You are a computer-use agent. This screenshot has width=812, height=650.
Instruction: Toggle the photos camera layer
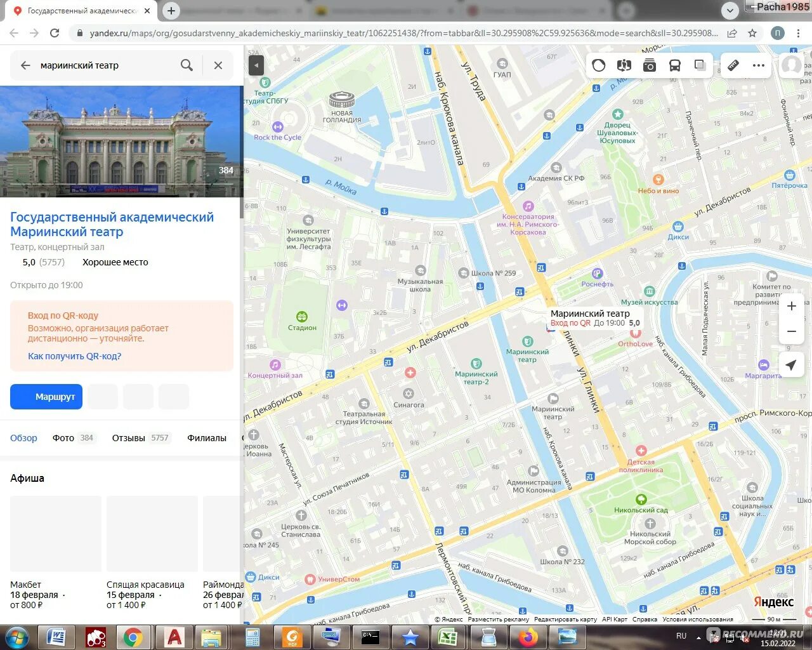649,65
